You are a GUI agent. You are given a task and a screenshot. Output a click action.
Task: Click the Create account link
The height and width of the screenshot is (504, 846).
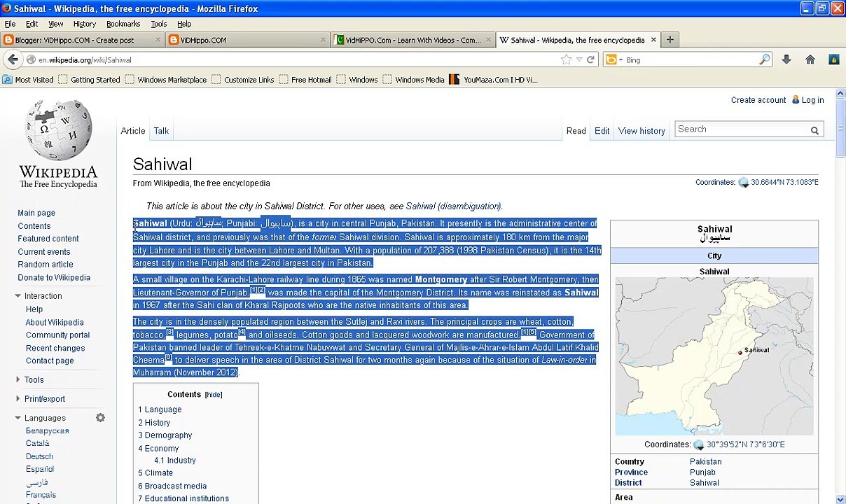coord(758,100)
